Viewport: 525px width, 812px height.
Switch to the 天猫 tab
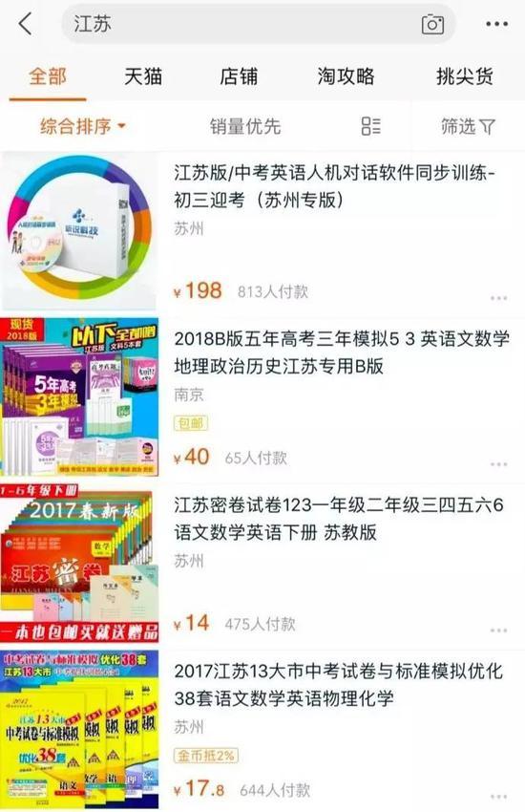pyautogui.click(x=143, y=76)
